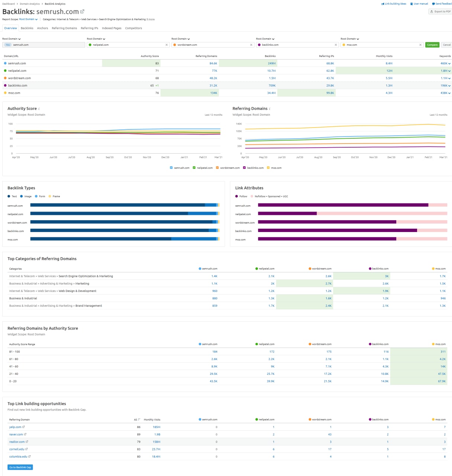Open external link icon next to semrush.com title
The height and width of the screenshot is (476, 452).
(82, 12)
